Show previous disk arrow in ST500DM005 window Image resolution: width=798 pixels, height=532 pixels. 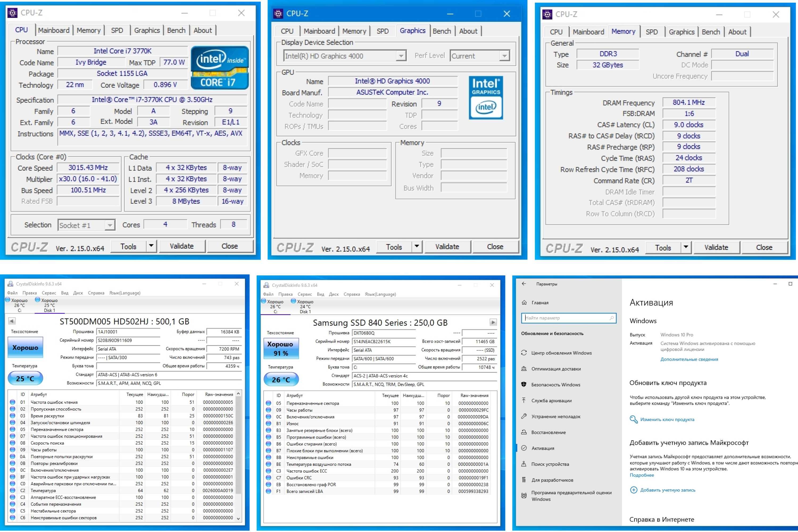tap(11, 321)
